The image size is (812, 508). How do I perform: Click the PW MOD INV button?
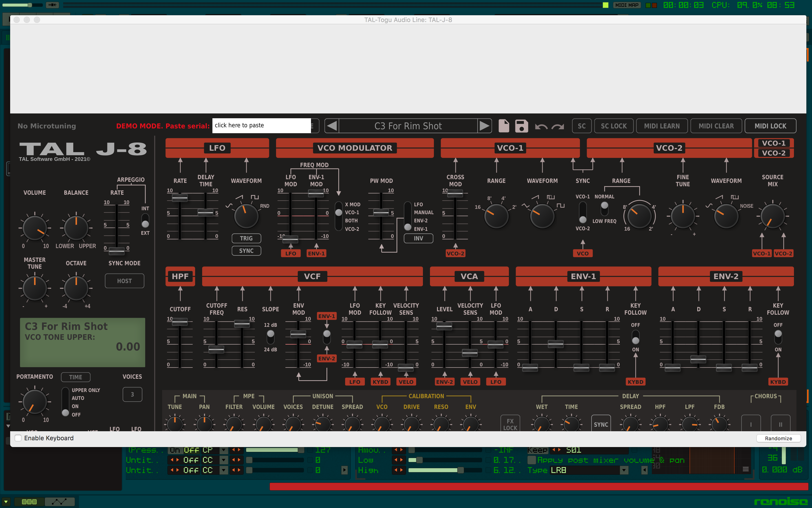pyautogui.click(x=418, y=238)
